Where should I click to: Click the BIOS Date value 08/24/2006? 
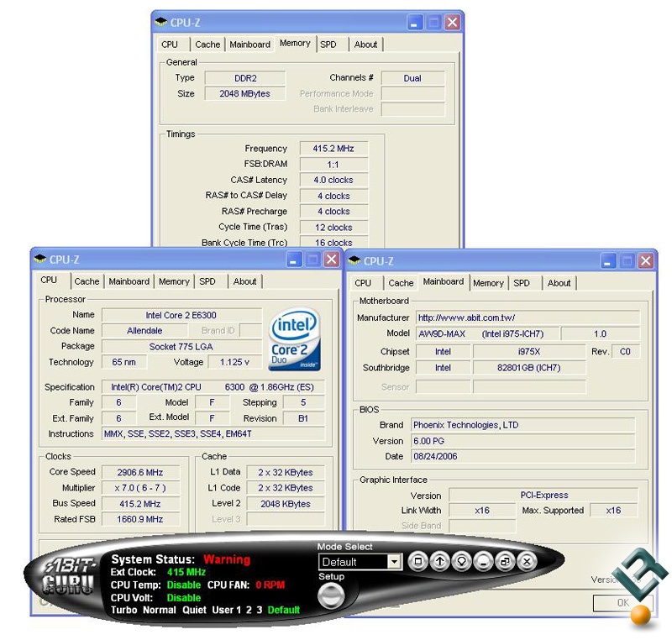(522, 457)
